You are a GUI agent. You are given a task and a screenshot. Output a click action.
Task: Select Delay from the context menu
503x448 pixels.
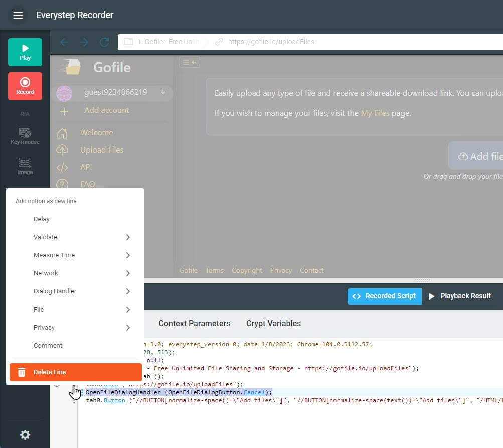[42, 219]
